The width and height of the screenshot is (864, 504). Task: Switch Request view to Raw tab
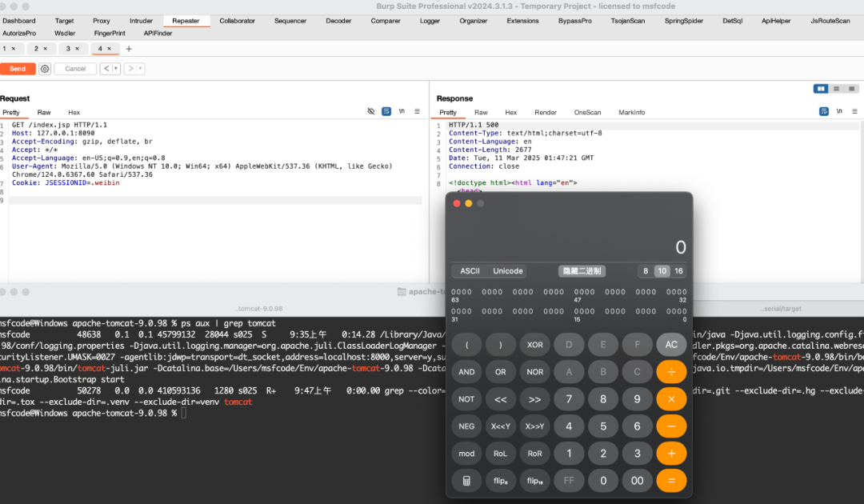click(44, 112)
